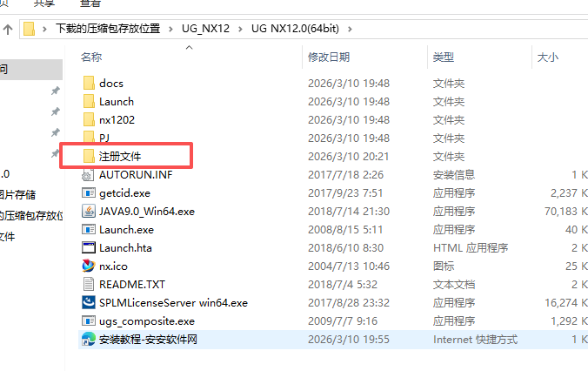Expand chevron after 下载的压缩包存放位置 breadcrumb
The width and height of the screenshot is (588, 371).
[170, 29]
